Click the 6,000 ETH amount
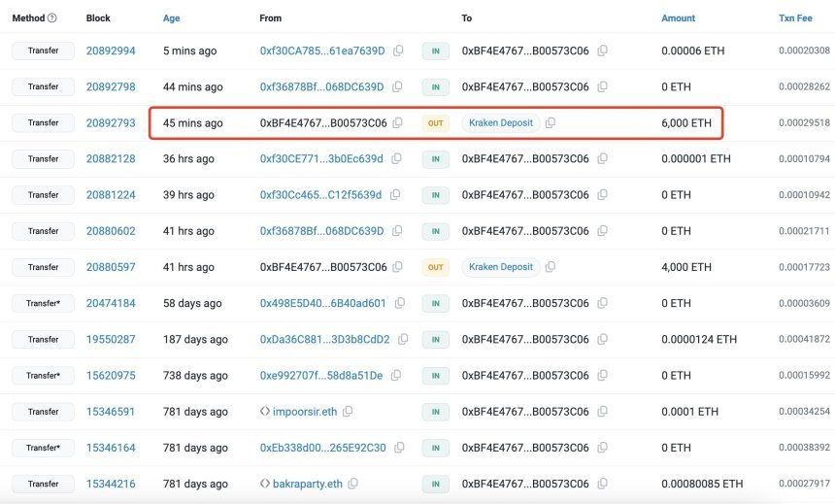835x504 pixels. (x=686, y=122)
